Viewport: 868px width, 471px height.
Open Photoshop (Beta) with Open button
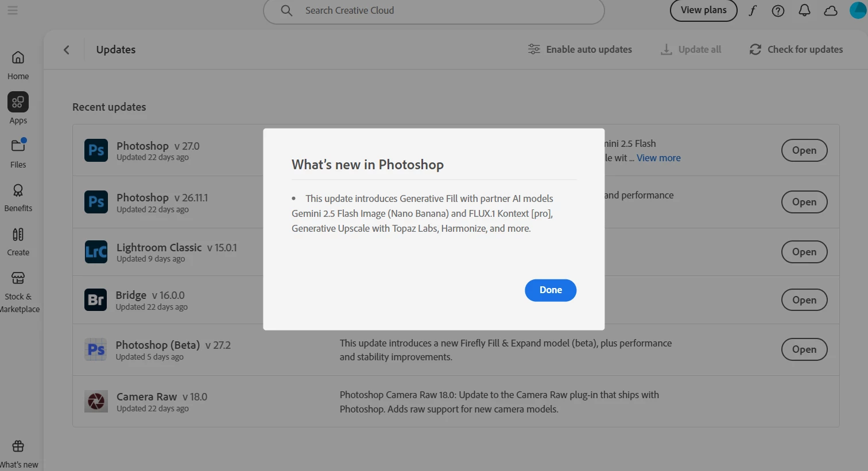tap(804, 349)
